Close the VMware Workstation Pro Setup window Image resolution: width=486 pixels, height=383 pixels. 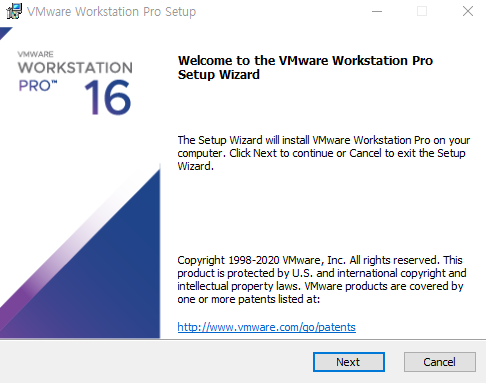pos(468,11)
